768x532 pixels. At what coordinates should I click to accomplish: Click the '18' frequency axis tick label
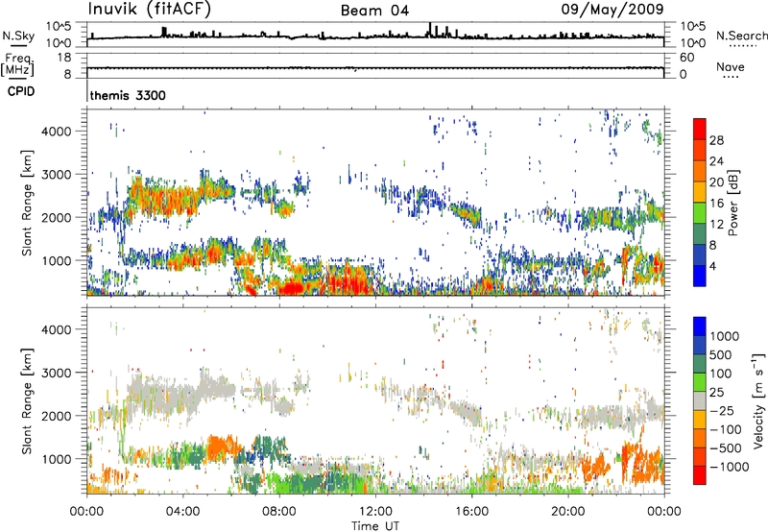click(x=64, y=58)
